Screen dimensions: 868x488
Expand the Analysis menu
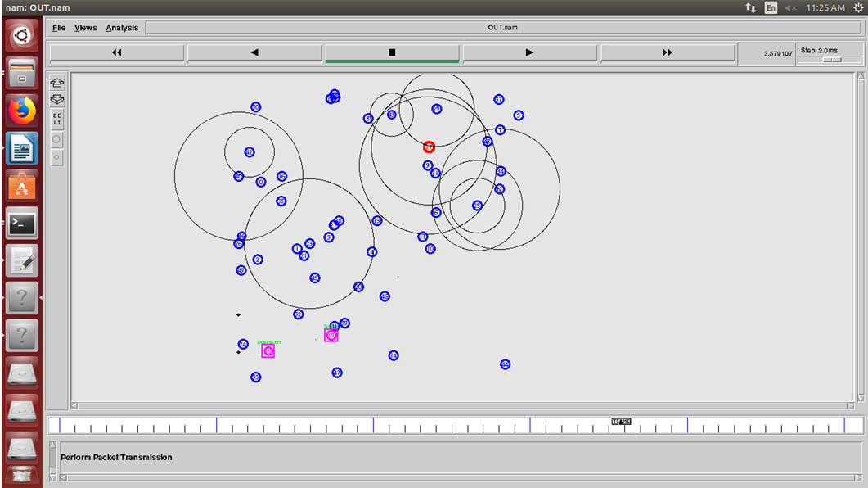coord(122,28)
